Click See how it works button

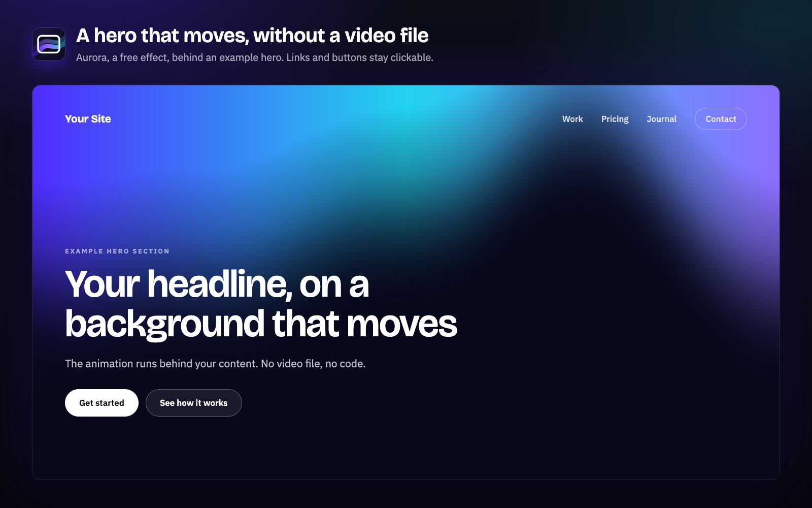tap(194, 403)
